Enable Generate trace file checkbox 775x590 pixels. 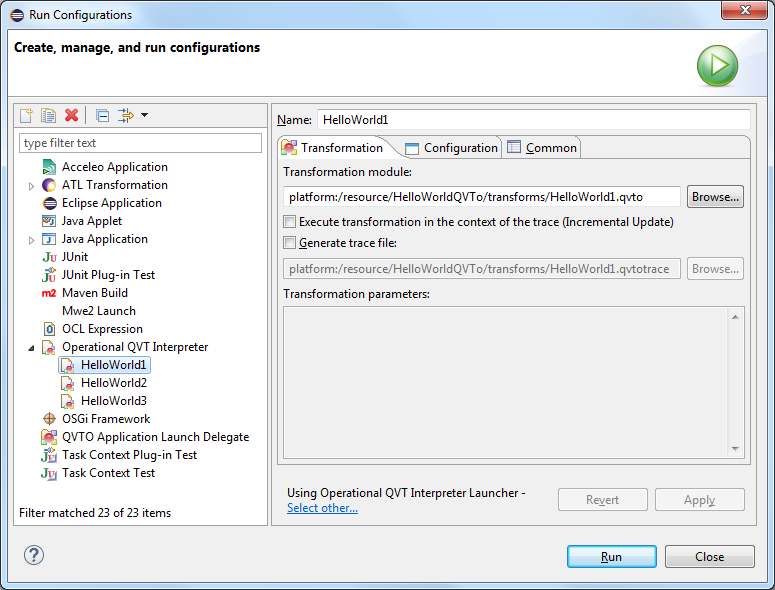point(290,243)
